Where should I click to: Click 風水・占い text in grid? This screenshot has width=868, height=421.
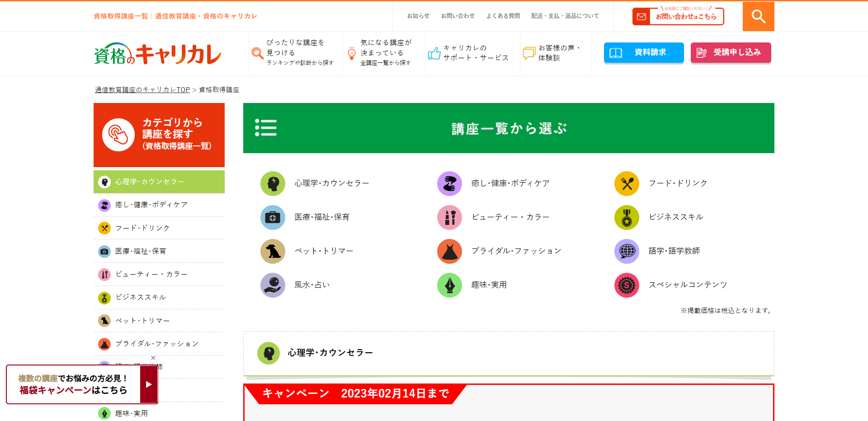[x=312, y=285]
